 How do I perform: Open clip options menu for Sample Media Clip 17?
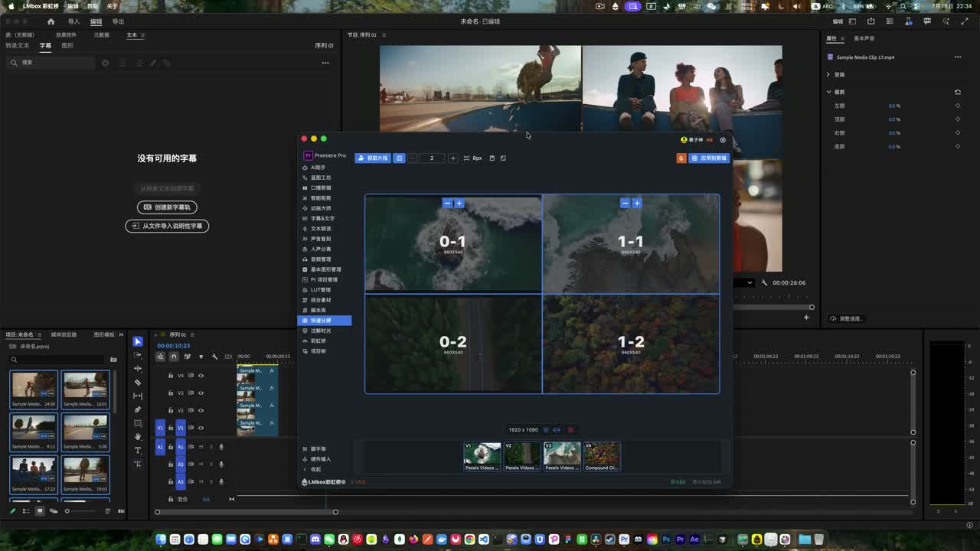point(957,57)
